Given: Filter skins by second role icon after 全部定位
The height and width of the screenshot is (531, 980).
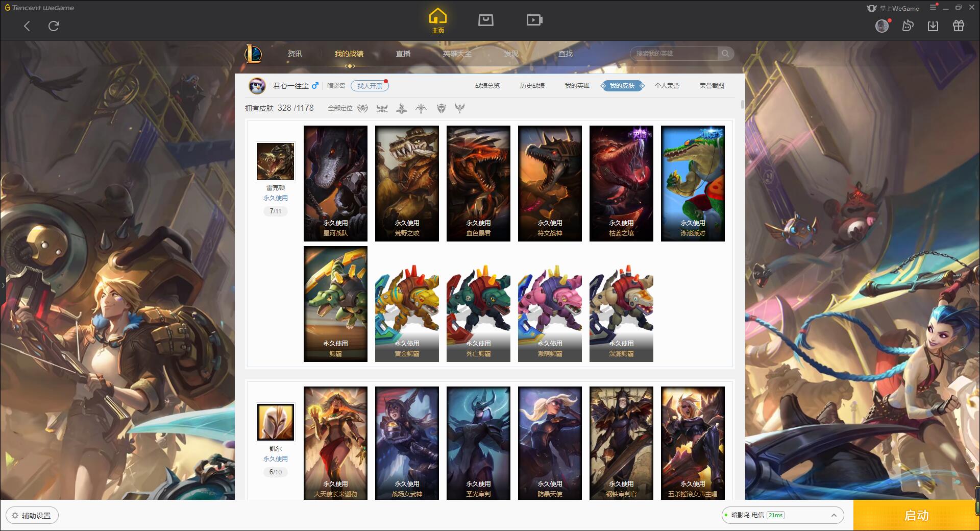Looking at the screenshot, I should [382, 108].
